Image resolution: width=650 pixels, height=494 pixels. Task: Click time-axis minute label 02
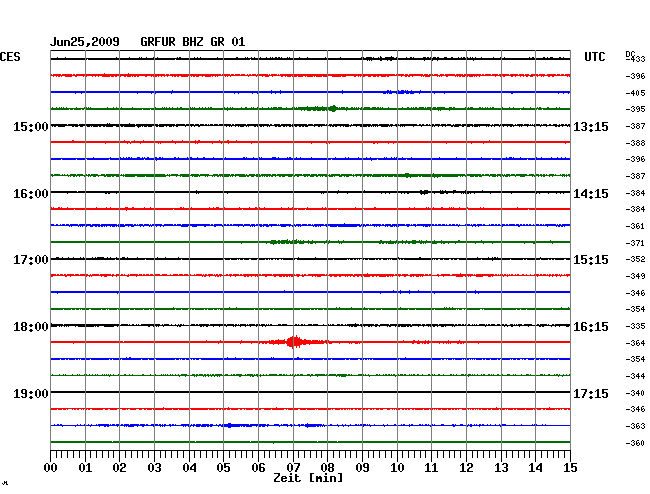pyautogui.click(x=119, y=468)
